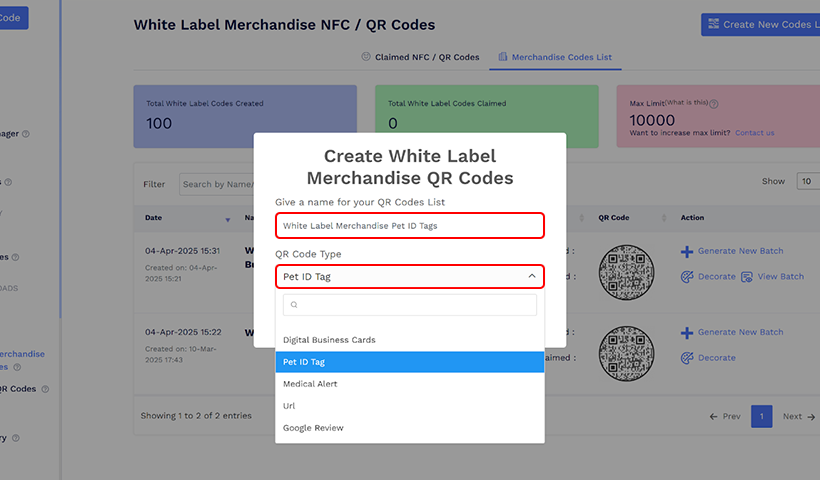Open the Show entries dropdown

point(806,182)
